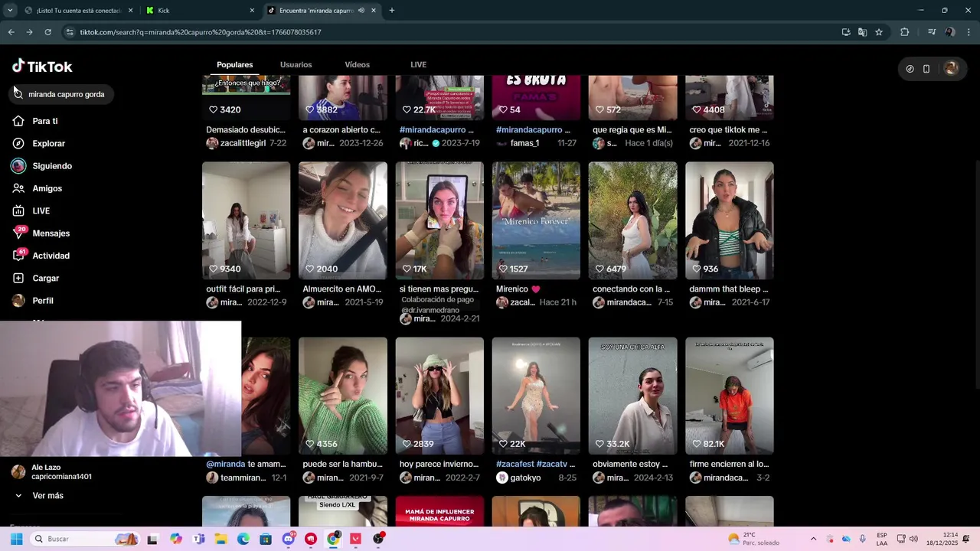
Task: Open the video thumbnail with 82.1K likes
Action: pos(729,396)
